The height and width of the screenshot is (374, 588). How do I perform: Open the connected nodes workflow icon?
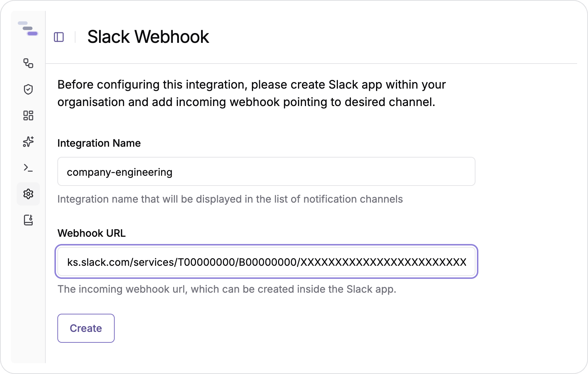click(28, 63)
